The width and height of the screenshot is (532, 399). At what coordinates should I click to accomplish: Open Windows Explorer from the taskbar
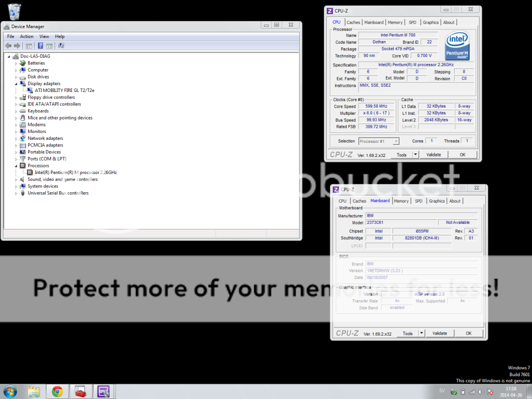click(34, 391)
